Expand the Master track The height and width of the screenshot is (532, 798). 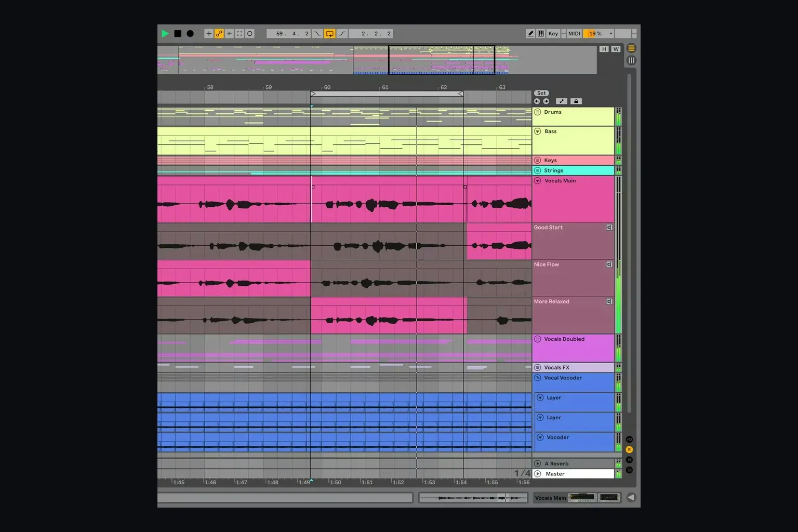538,474
